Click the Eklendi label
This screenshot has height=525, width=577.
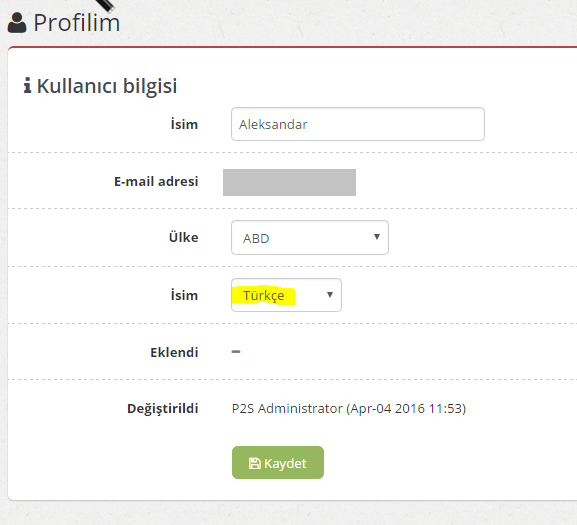tap(174, 352)
